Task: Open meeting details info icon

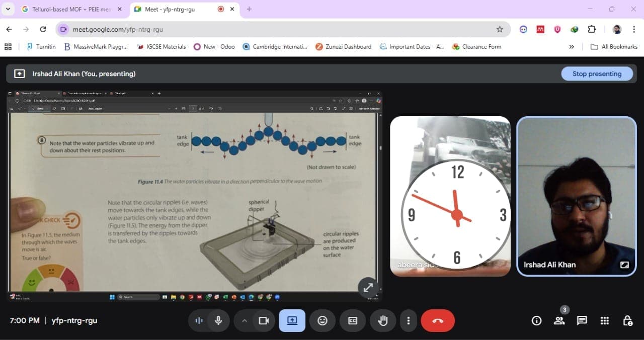Action: (537, 320)
